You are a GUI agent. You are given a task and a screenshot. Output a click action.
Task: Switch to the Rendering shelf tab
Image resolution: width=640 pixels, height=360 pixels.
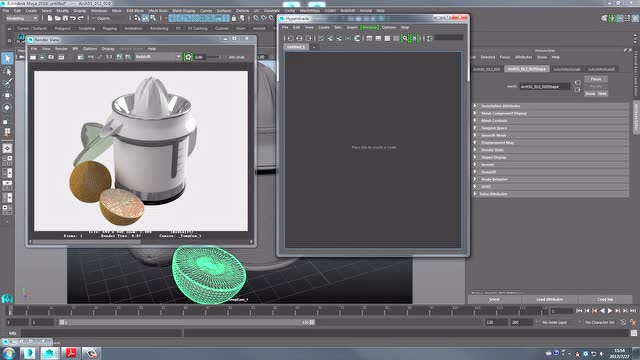tap(159, 29)
